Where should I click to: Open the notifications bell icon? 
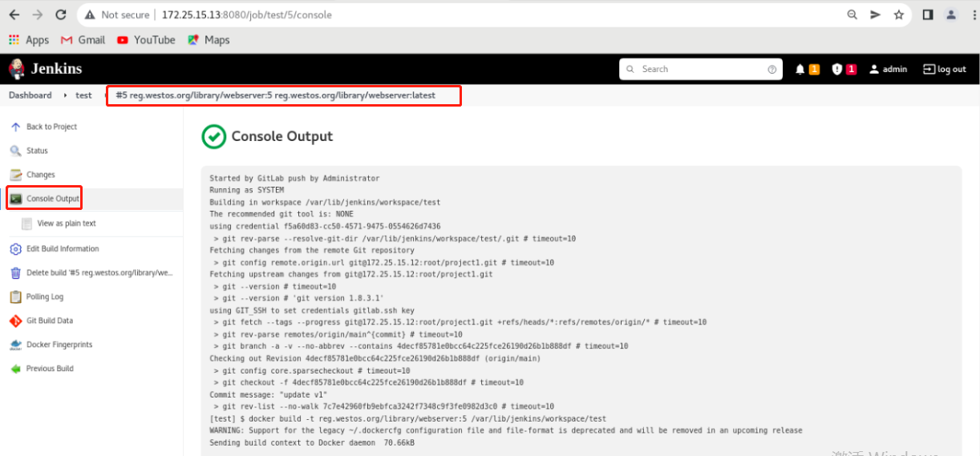tap(800, 70)
